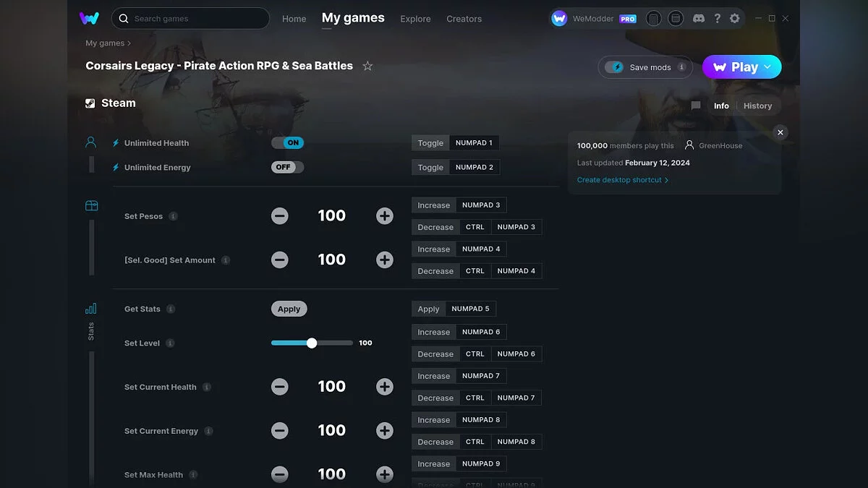868x488 pixels.
Task: Close the info panel with X
Action: tap(780, 132)
